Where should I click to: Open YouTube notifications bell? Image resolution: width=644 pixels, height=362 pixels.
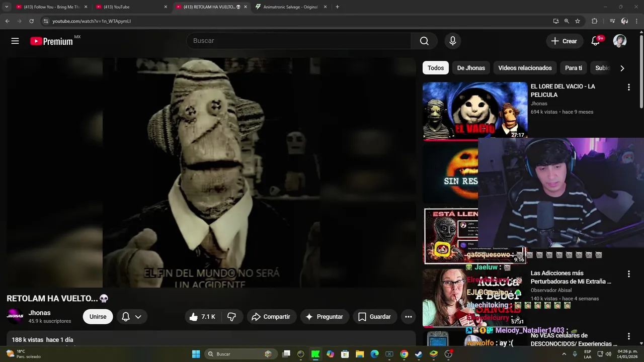pyautogui.click(x=596, y=41)
